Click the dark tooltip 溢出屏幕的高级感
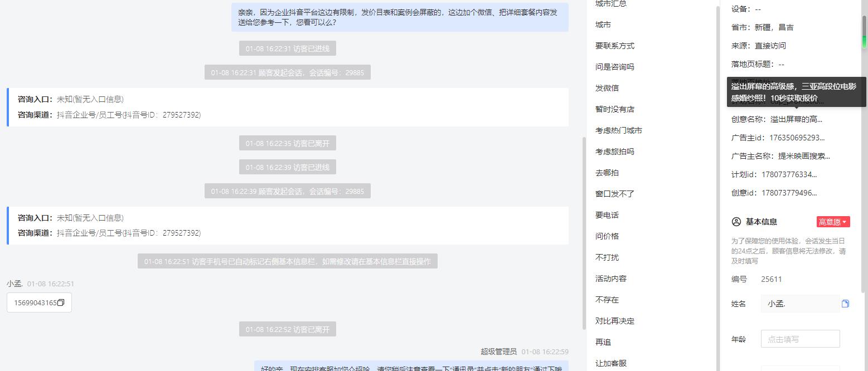The width and height of the screenshot is (868, 371). coord(797,92)
